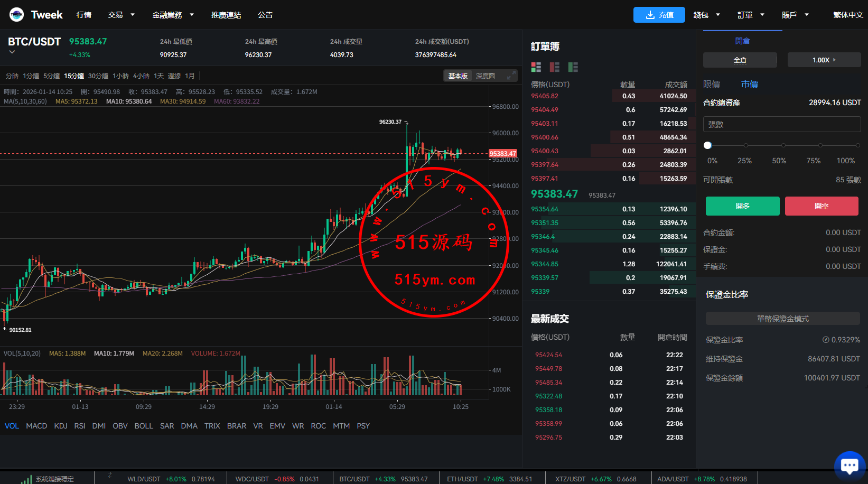Show sell orders only in order book
Image resolution: width=868 pixels, height=484 pixels.
coord(555,67)
